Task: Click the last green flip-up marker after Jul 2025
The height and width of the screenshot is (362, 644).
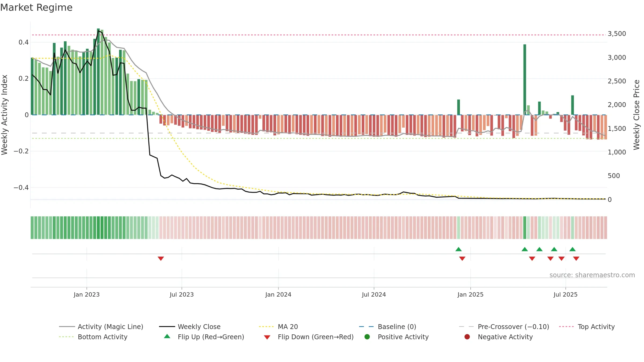Action: (573, 249)
